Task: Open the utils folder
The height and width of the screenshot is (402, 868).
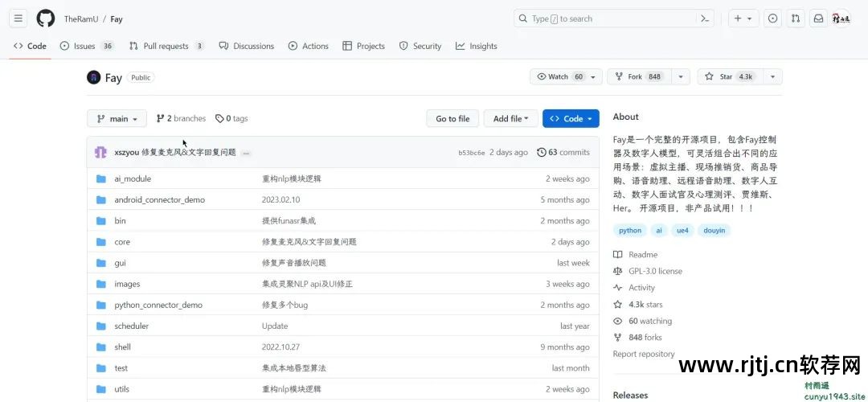Action: tap(122, 389)
